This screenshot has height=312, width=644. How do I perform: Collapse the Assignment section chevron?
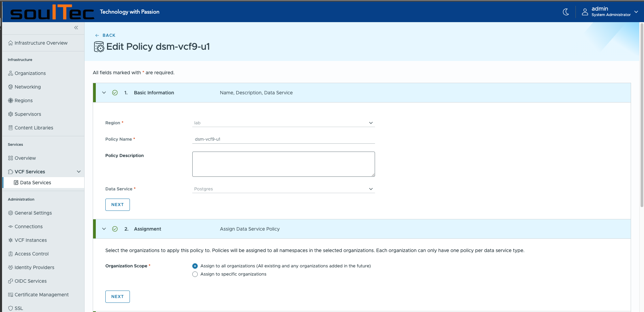pos(104,229)
